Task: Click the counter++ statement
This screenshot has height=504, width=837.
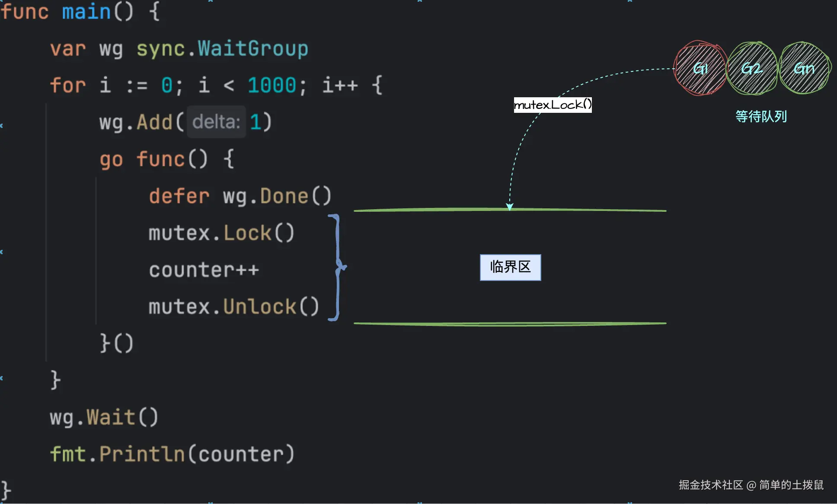Action: pyautogui.click(x=204, y=270)
